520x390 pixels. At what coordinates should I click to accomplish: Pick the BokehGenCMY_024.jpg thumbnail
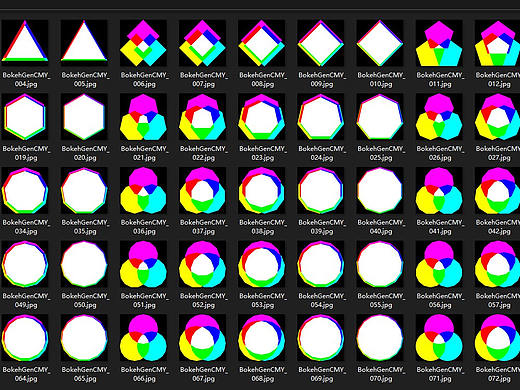[x=321, y=117]
